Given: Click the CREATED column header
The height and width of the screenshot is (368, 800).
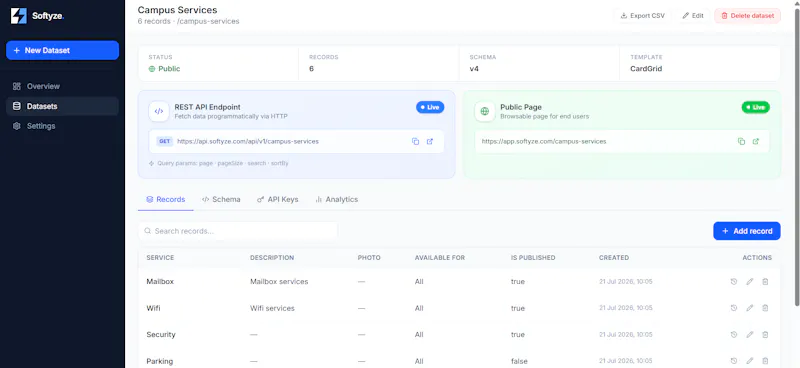Looking at the screenshot, I should 614,258.
